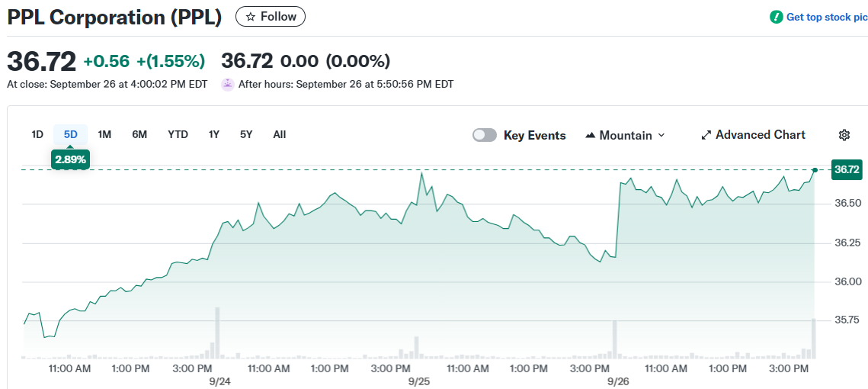Click the 36.72 current price label on chart
868x389 pixels.
847,169
